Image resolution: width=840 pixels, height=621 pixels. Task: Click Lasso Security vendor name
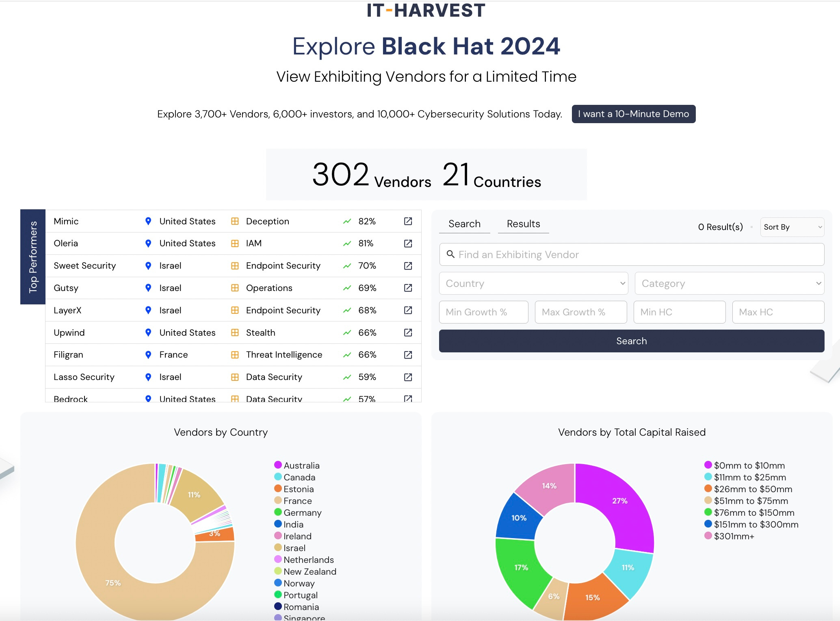click(84, 377)
